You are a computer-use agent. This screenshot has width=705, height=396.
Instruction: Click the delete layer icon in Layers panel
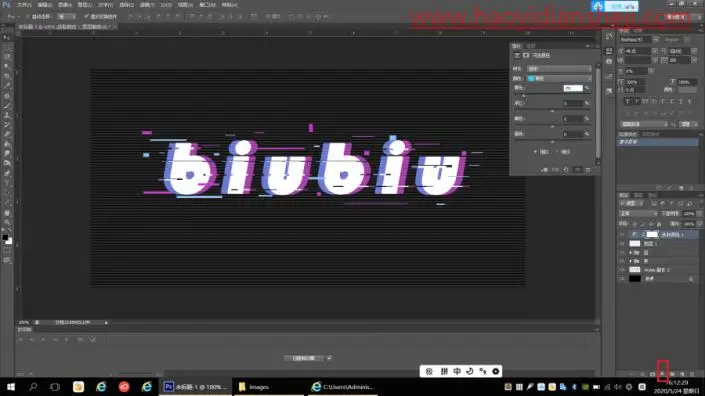[692, 374]
